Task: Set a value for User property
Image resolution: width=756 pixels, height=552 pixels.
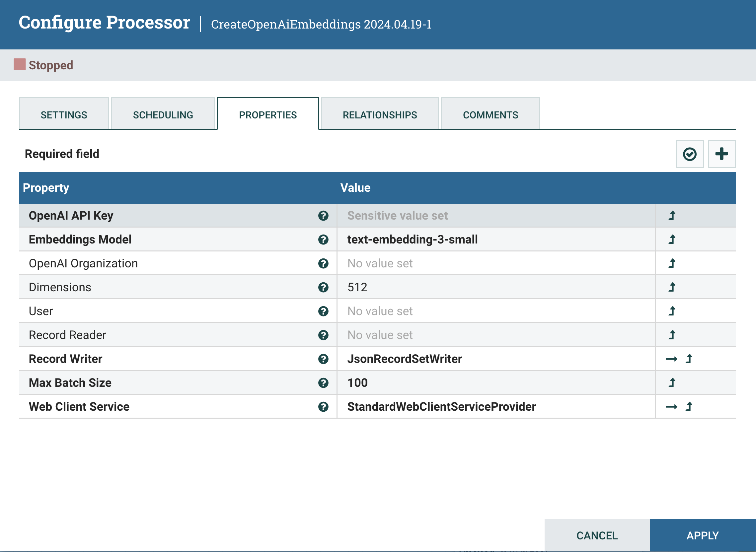Action: coord(496,311)
